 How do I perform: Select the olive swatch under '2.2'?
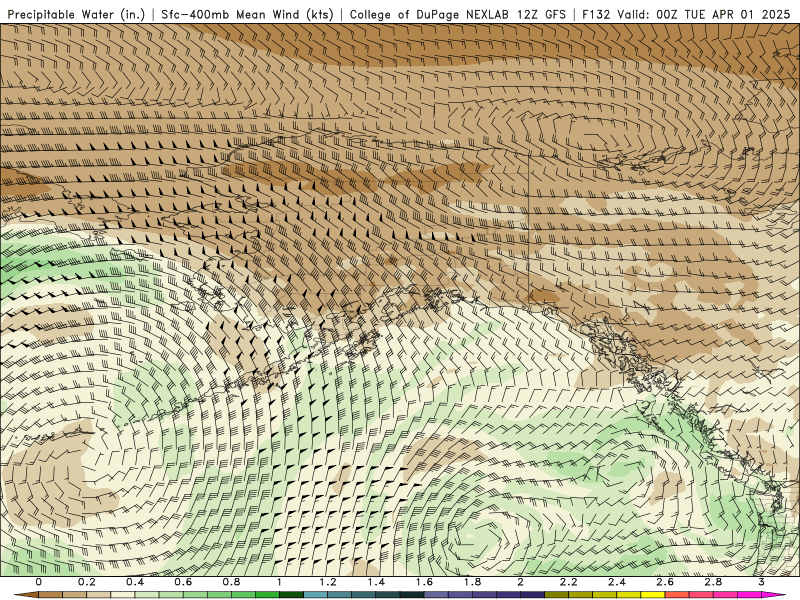coord(556,595)
